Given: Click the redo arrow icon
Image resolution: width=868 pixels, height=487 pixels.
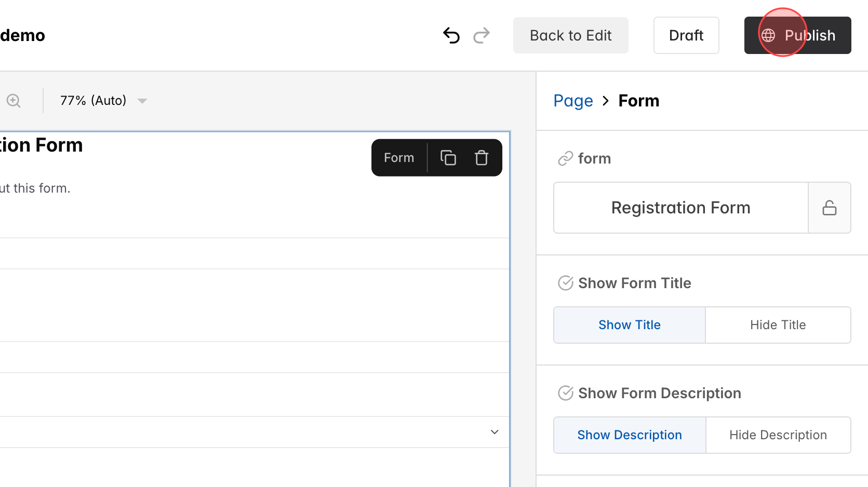Looking at the screenshot, I should pyautogui.click(x=482, y=35).
